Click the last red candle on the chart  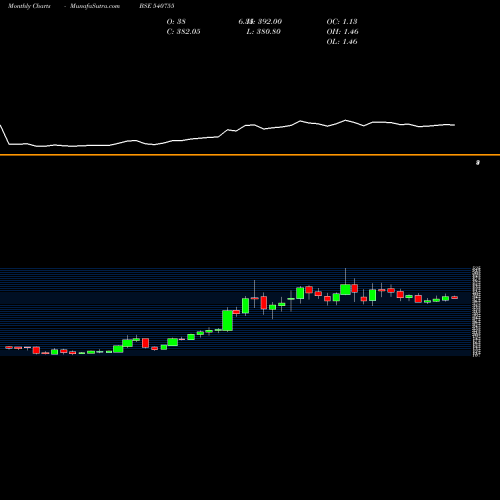[x=455, y=297]
